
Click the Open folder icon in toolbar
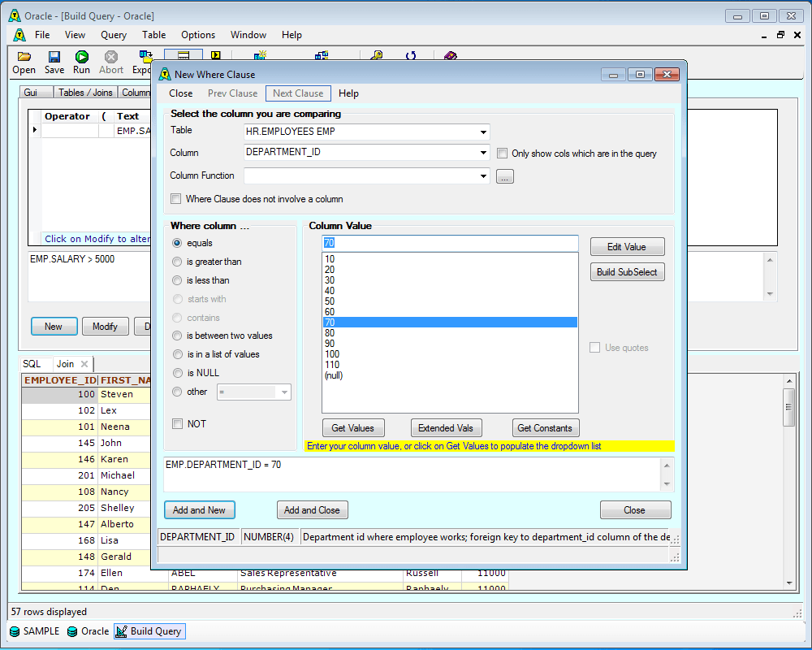point(24,57)
